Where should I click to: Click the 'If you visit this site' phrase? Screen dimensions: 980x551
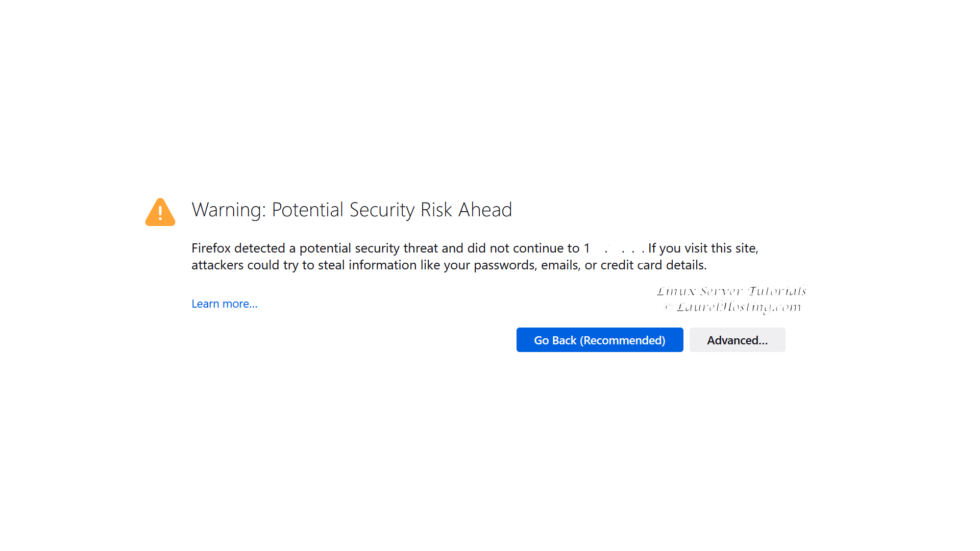click(703, 248)
